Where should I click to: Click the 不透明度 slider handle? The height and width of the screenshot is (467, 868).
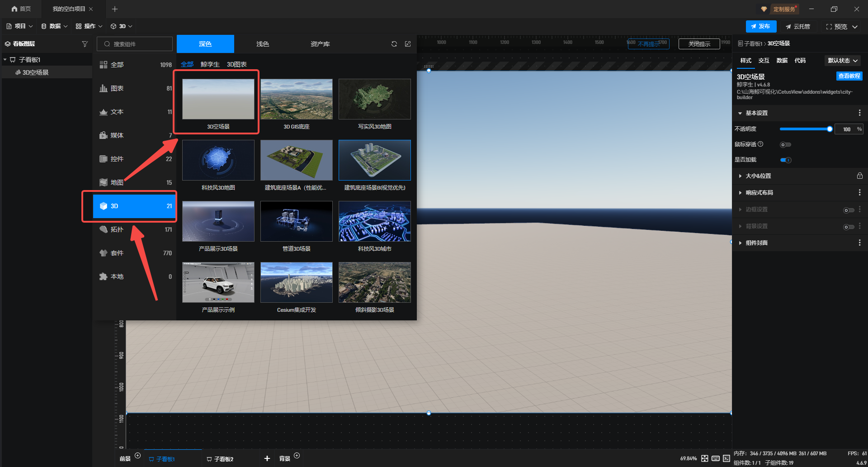(x=830, y=129)
